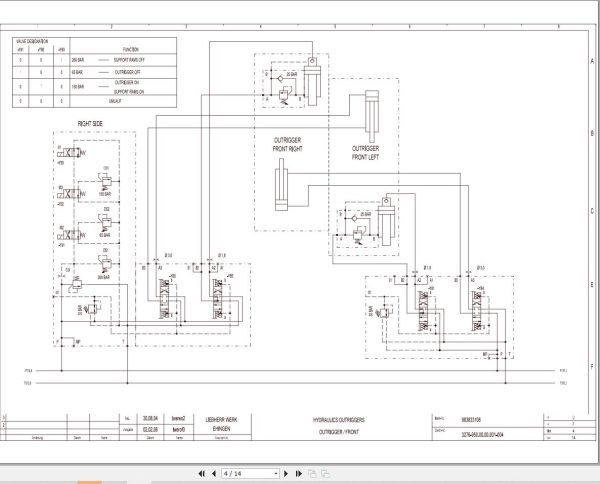Click SUPPORT RAMS OFF in the table
Screen dimensions: 600x484
click(x=129, y=60)
